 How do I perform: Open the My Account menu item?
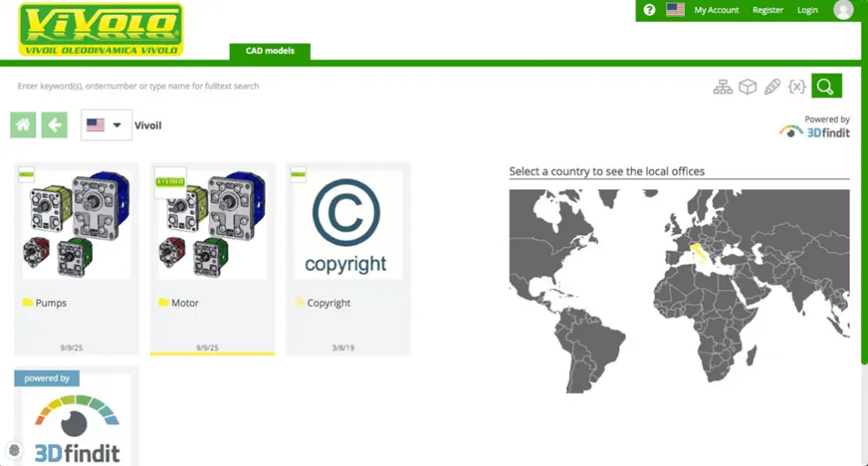[716, 10]
